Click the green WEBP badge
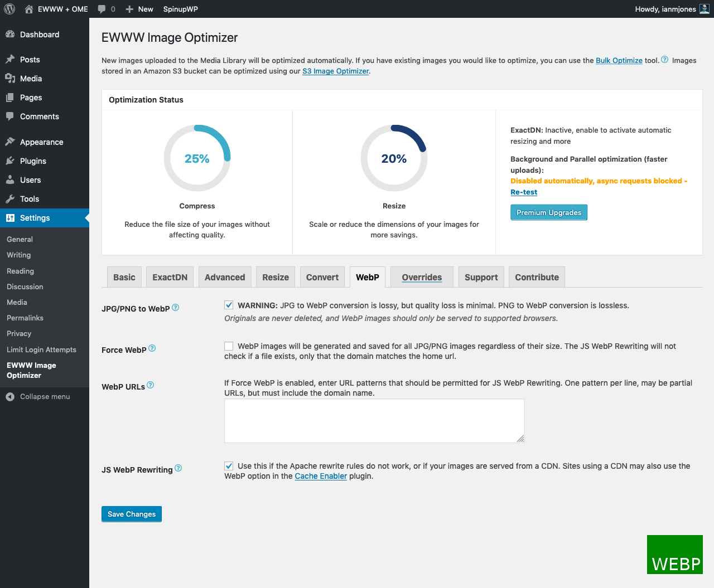The height and width of the screenshot is (588, 714). pyautogui.click(x=675, y=555)
